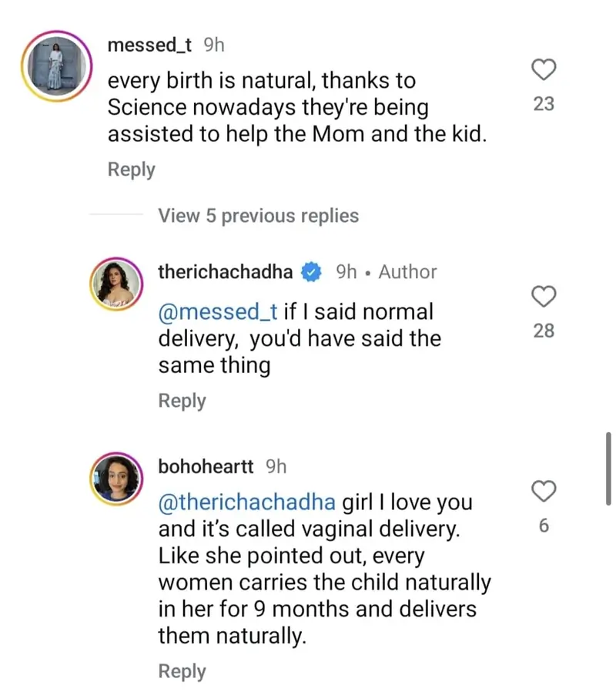Reply to bohoheartt's comment

coord(182,671)
